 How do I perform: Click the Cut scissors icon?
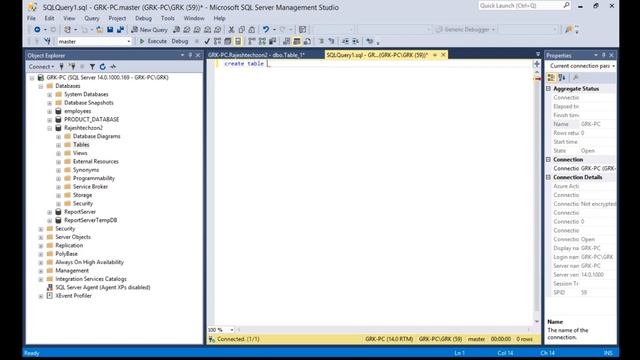click(231, 29)
